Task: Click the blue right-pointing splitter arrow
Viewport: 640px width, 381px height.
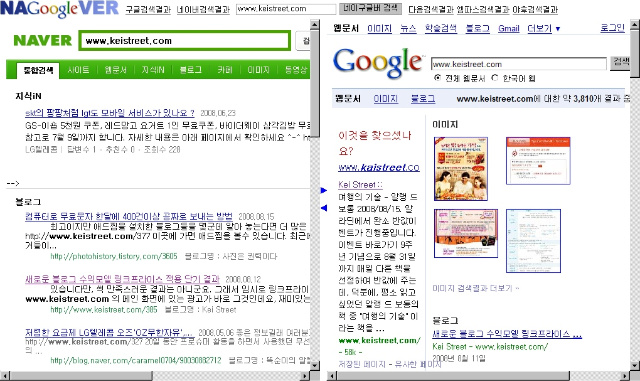Action: [324, 190]
